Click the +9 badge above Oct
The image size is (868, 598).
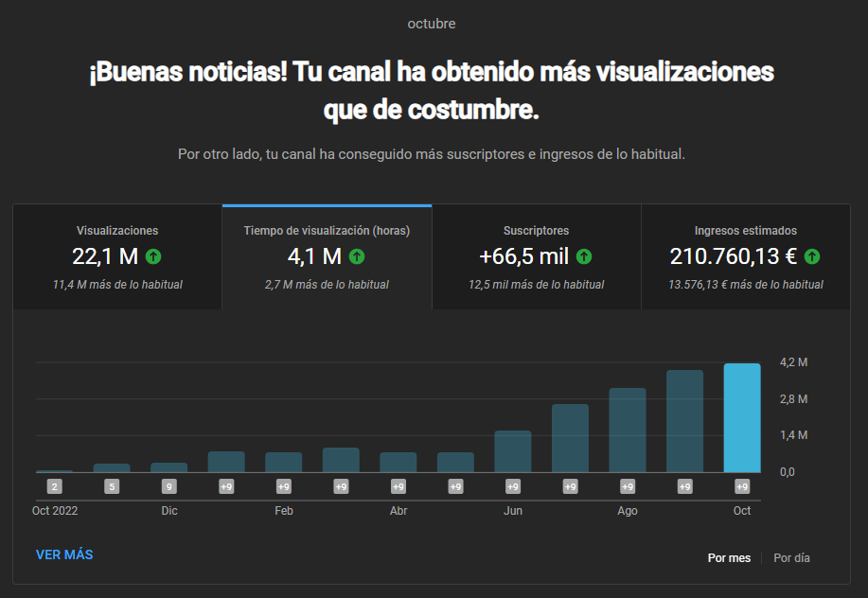[742, 486]
